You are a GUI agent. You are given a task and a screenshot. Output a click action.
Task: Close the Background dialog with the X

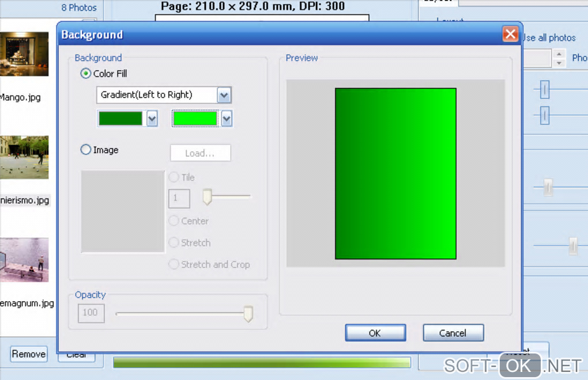coord(510,35)
